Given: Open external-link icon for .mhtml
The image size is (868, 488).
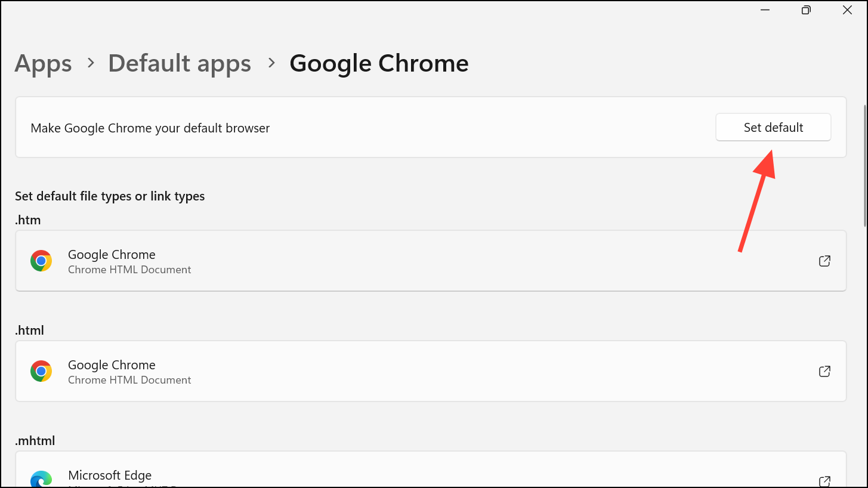Looking at the screenshot, I should 824,481.
